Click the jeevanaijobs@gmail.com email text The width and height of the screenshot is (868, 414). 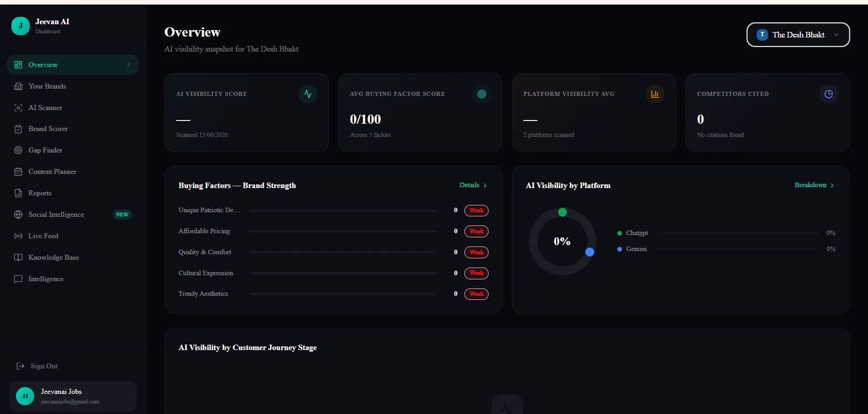pos(70,402)
